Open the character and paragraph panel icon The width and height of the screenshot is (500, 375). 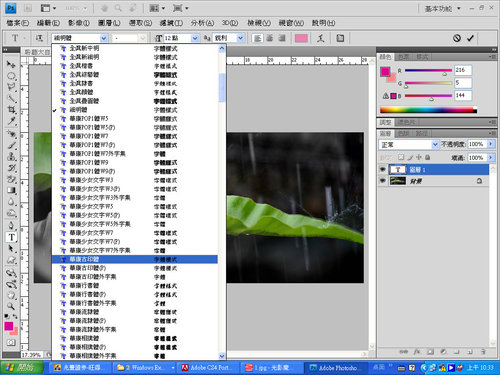click(340, 38)
